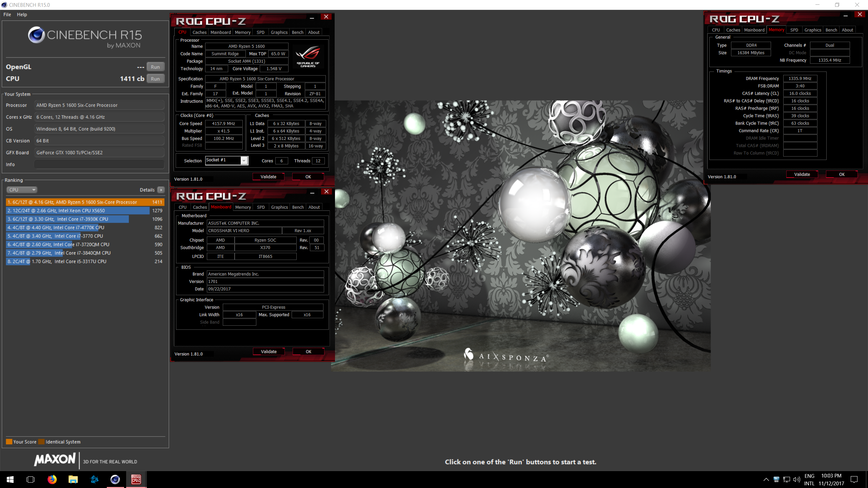Click the motherboard Model field CROSSHAIR VI HERO

coord(244,230)
